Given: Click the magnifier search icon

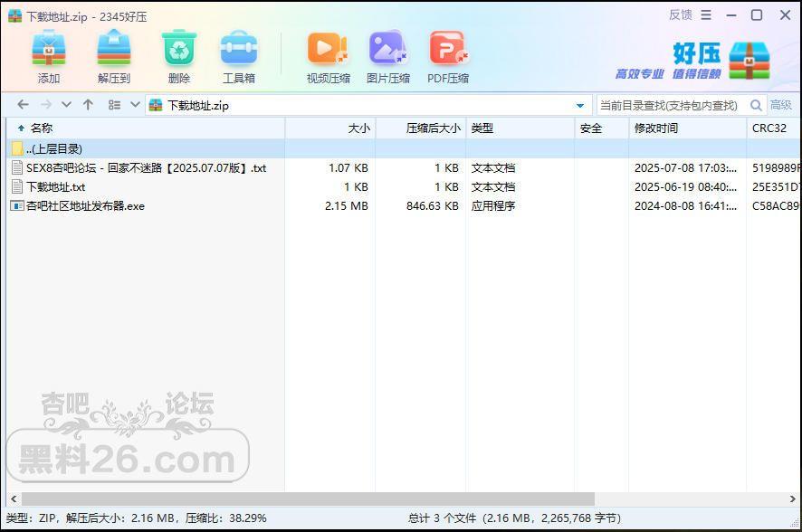Looking at the screenshot, I should pos(756,105).
